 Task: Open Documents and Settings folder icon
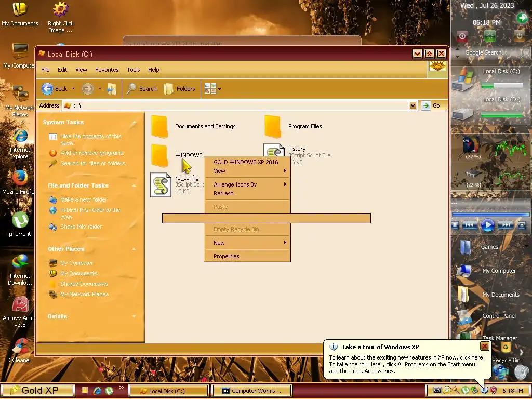[x=159, y=127]
